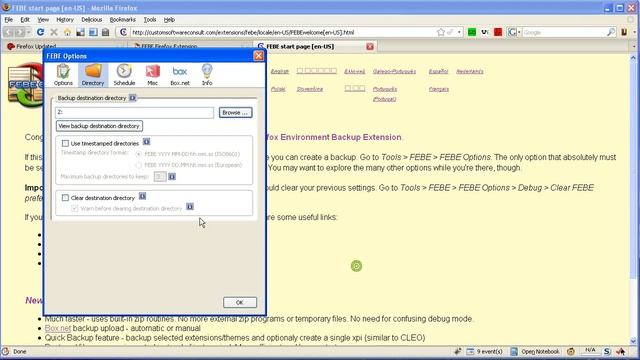Click the clipboard toolbar icon
This screenshot has width=640, height=360.
(x=106, y=32)
